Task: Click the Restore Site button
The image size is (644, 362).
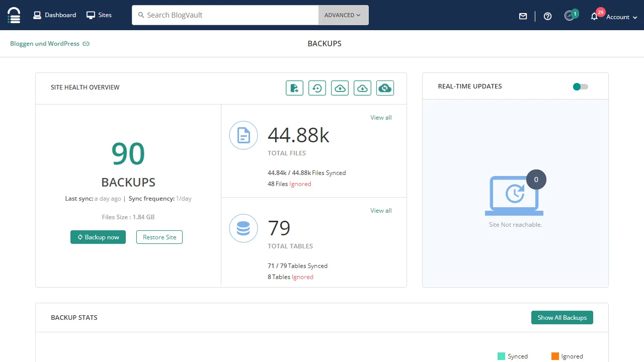Action: (159, 237)
